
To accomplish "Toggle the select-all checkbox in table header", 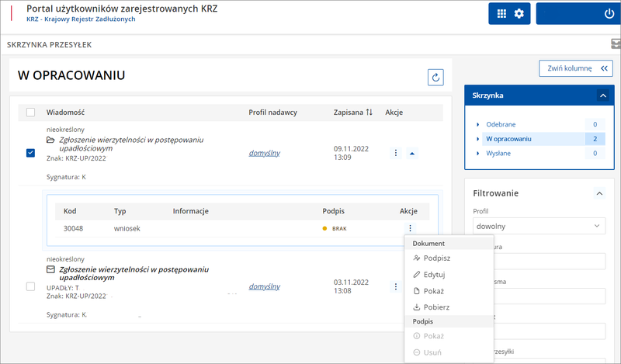I will (x=31, y=113).
